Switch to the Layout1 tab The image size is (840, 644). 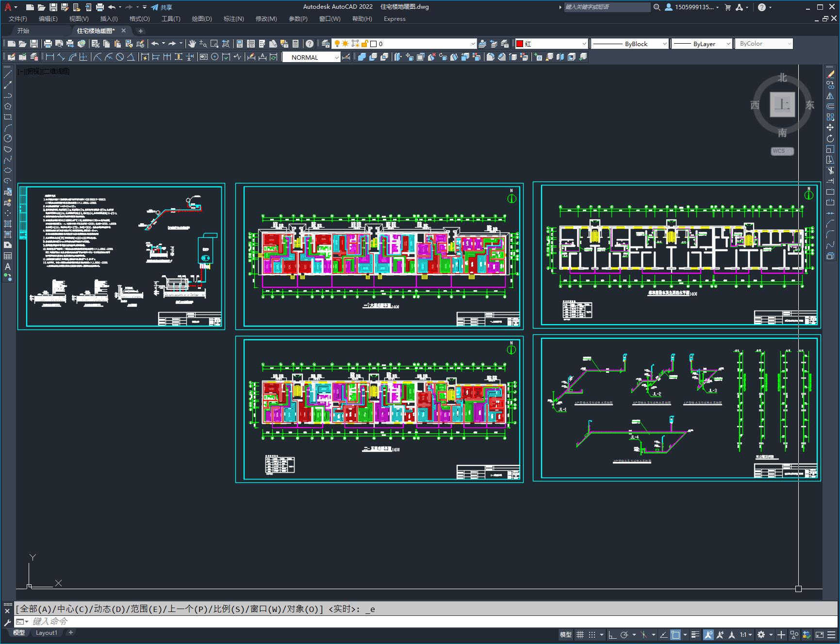(47, 632)
